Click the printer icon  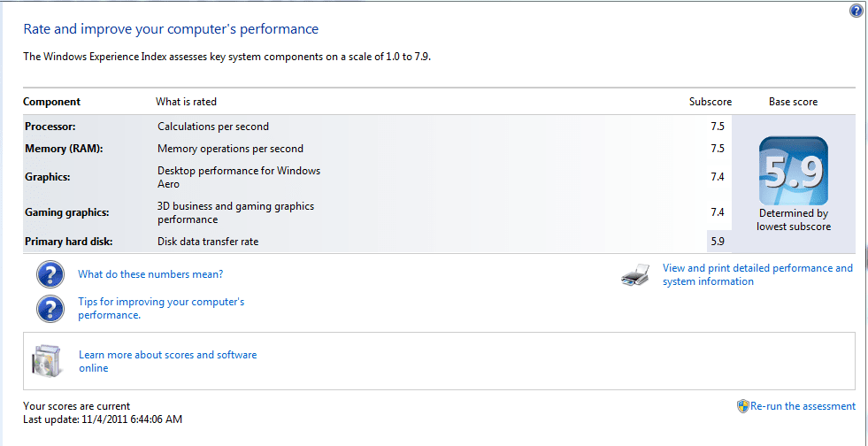point(634,275)
